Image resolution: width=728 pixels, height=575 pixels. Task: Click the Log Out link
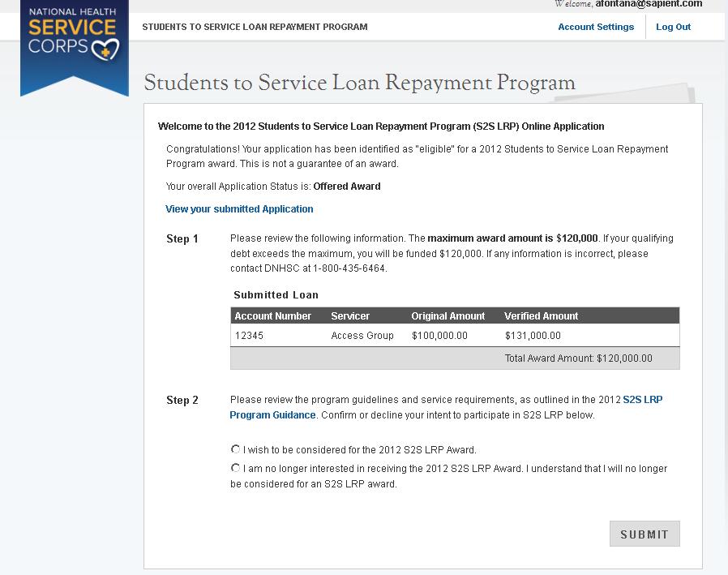673,27
